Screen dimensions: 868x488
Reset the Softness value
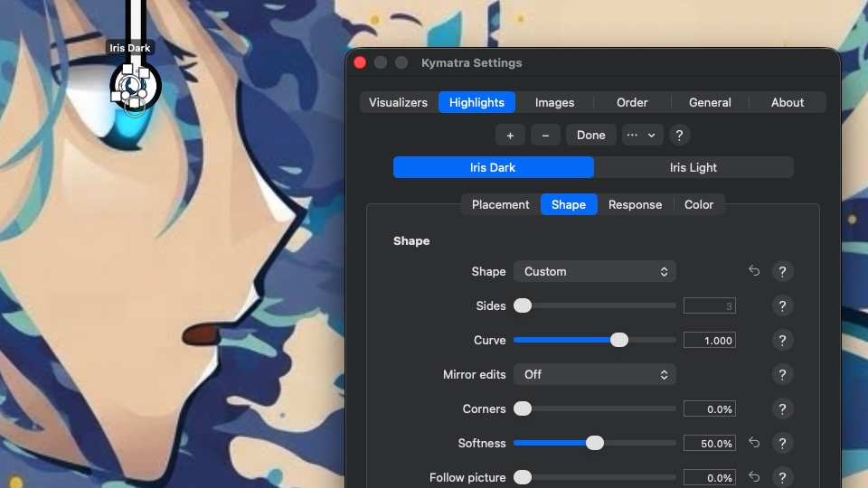point(754,443)
